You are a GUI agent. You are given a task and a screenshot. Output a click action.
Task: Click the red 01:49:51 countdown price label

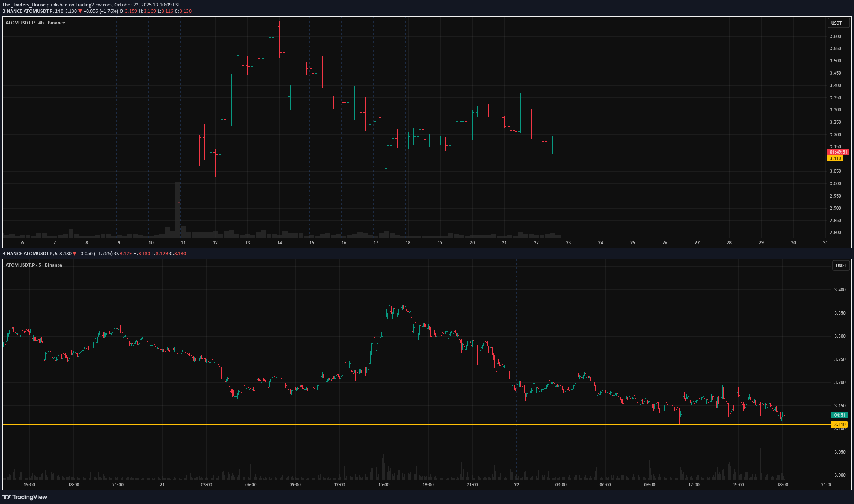[x=838, y=152]
